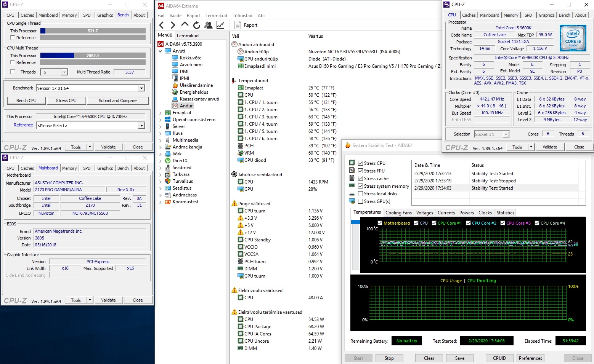The height and width of the screenshot is (364, 594).
Task: Click the Intel Core i5 logo
Action: [x=573, y=38]
